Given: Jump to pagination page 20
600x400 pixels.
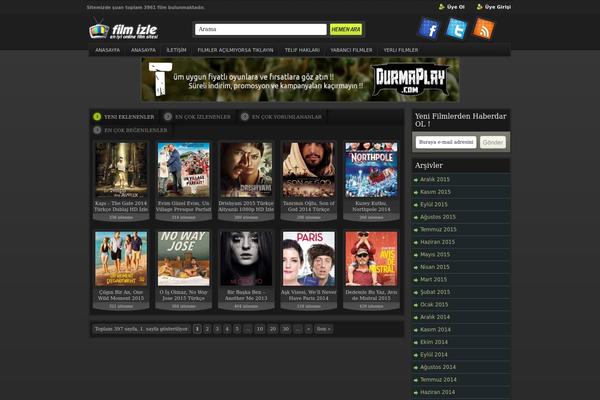Looking at the screenshot, I should (x=273, y=329).
